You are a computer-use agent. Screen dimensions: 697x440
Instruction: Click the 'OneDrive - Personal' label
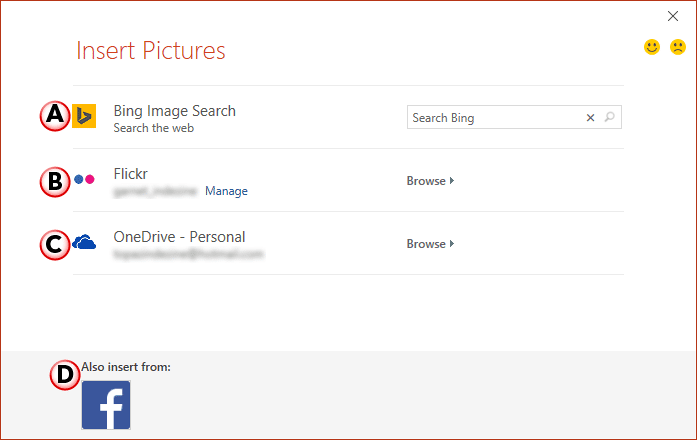click(179, 237)
